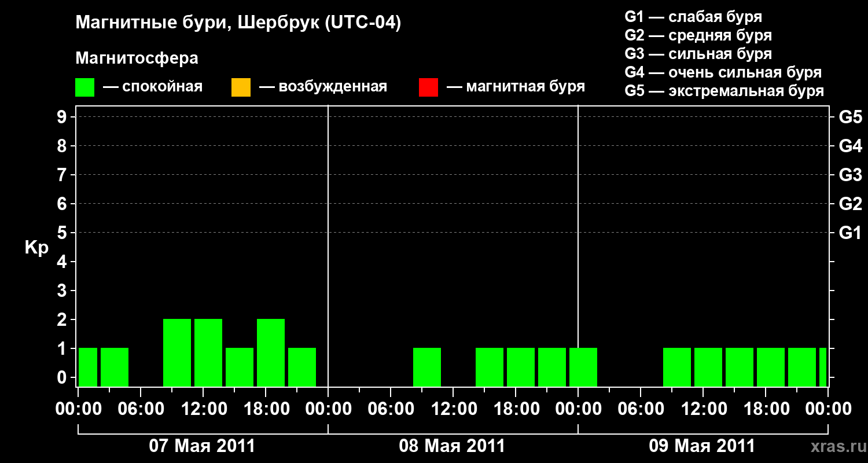Click the Kp 1 bar at 20:00–23:00 on 09 Мая
Viewport: 868px width, 463px height.
(802, 367)
